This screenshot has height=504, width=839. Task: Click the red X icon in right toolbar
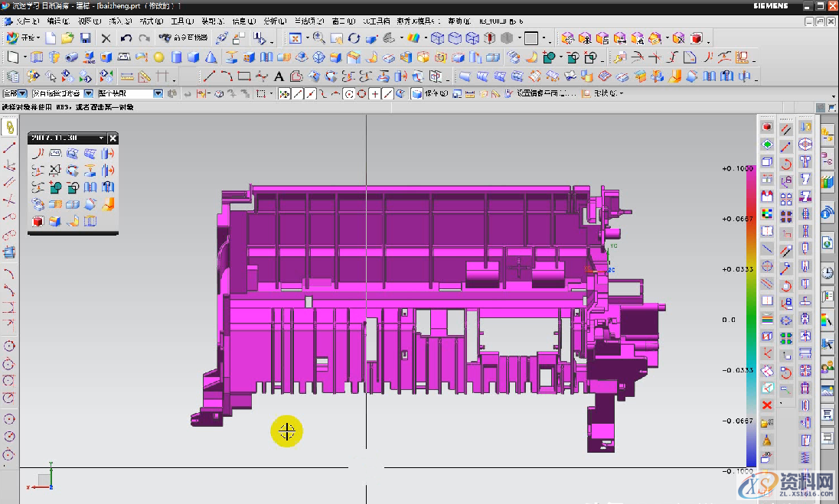point(767,405)
